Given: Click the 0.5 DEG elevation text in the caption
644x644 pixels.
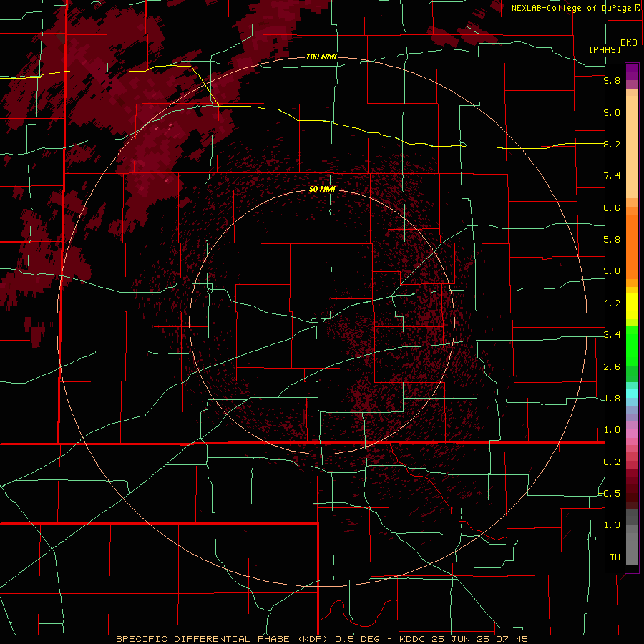Looking at the screenshot, I should coord(358,639).
